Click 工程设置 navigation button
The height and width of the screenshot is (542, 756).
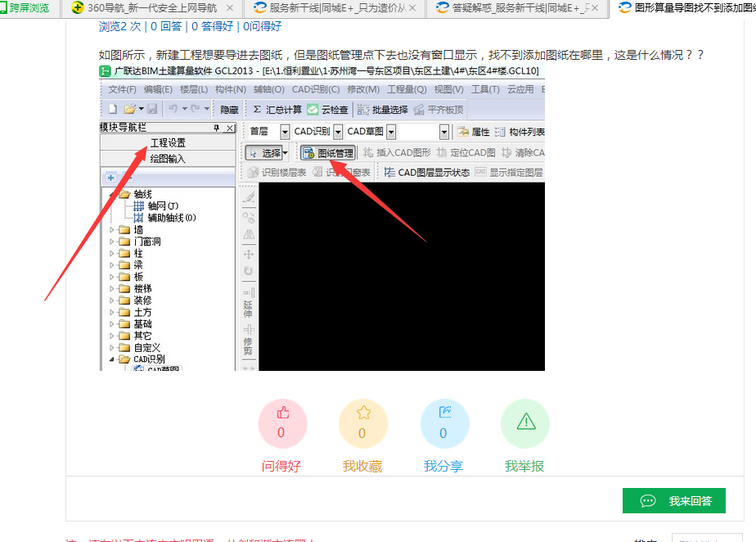[x=168, y=142]
